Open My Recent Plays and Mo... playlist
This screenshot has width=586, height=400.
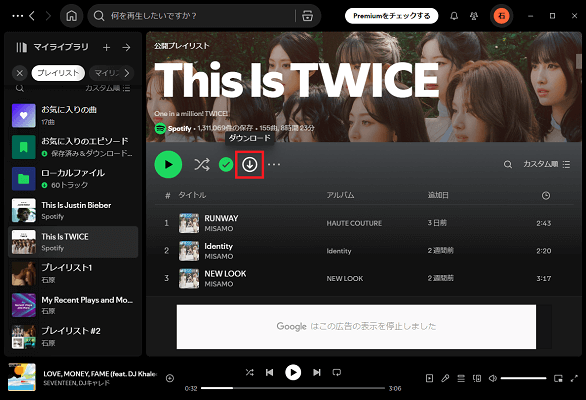[73, 305]
